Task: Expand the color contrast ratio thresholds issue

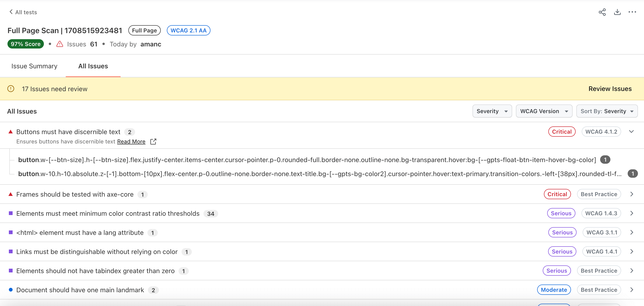Action: 631,213
